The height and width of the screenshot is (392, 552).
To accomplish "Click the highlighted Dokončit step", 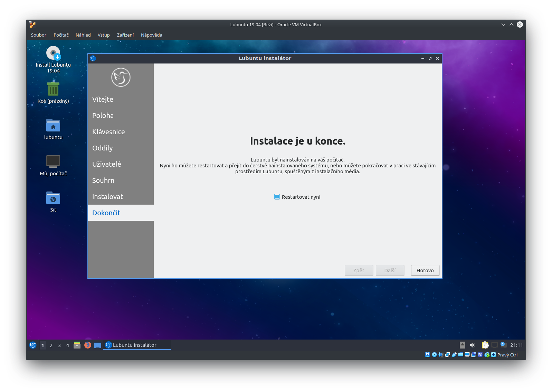I will pos(121,213).
